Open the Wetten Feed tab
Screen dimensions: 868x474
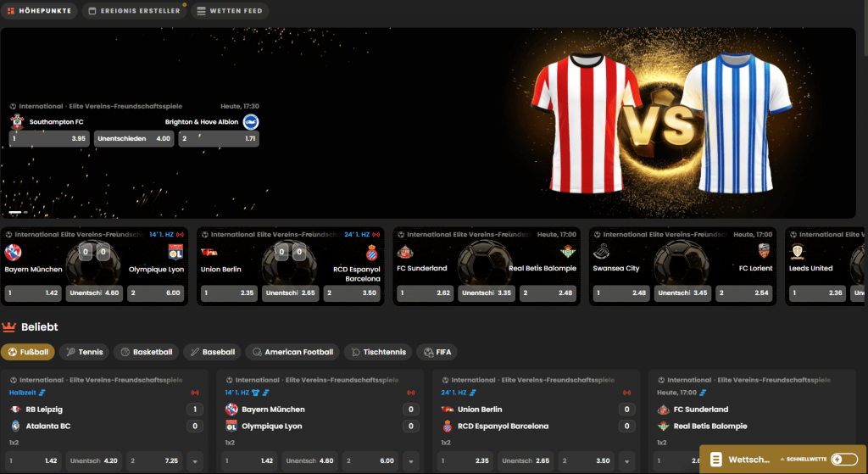coord(230,10)
